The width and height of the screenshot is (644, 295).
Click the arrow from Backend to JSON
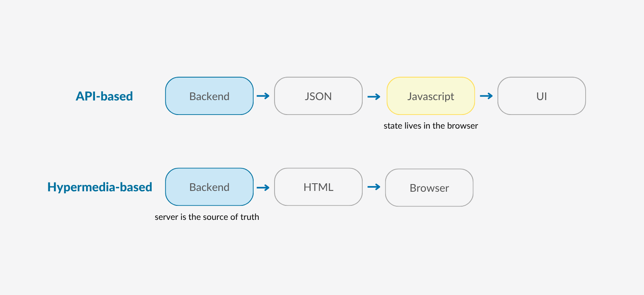tap(263, 96)
